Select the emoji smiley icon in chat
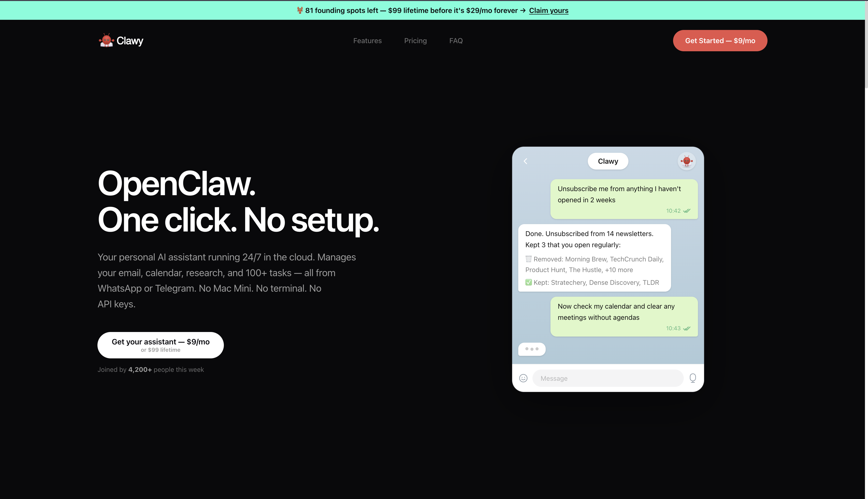 coord(524,378)
